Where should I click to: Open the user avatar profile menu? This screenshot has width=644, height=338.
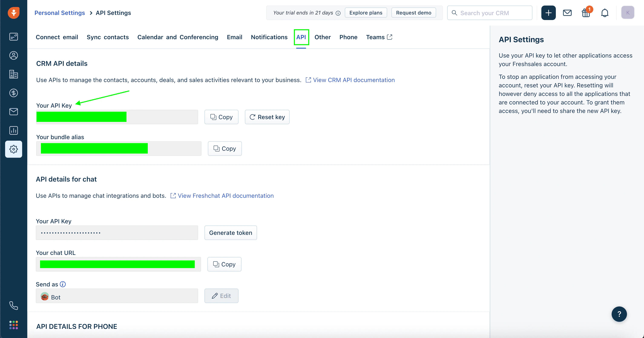pyautogui.click(x=628, y=13)
